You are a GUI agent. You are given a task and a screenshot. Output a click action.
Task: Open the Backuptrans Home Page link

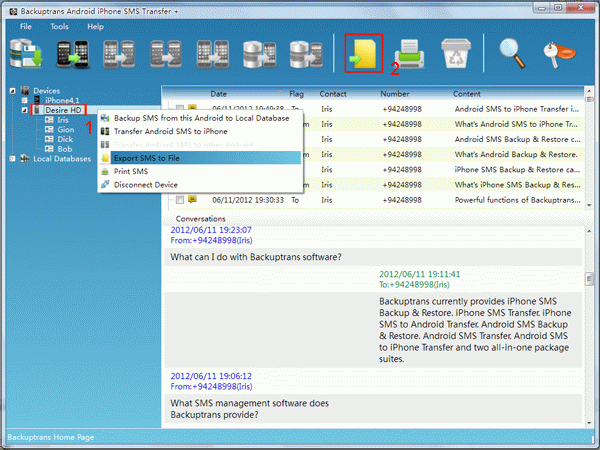(x=51, y=437)
